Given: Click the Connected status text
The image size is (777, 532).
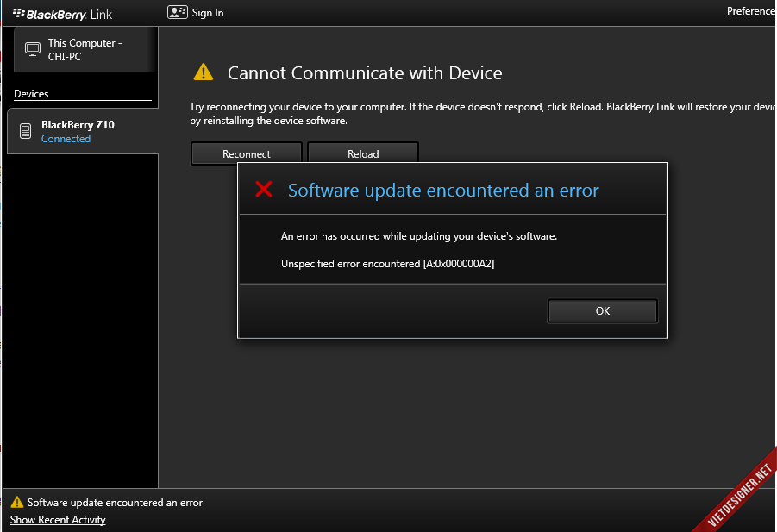Looking at the screenshot, I should pyautogui.click(x=66, y=139).
